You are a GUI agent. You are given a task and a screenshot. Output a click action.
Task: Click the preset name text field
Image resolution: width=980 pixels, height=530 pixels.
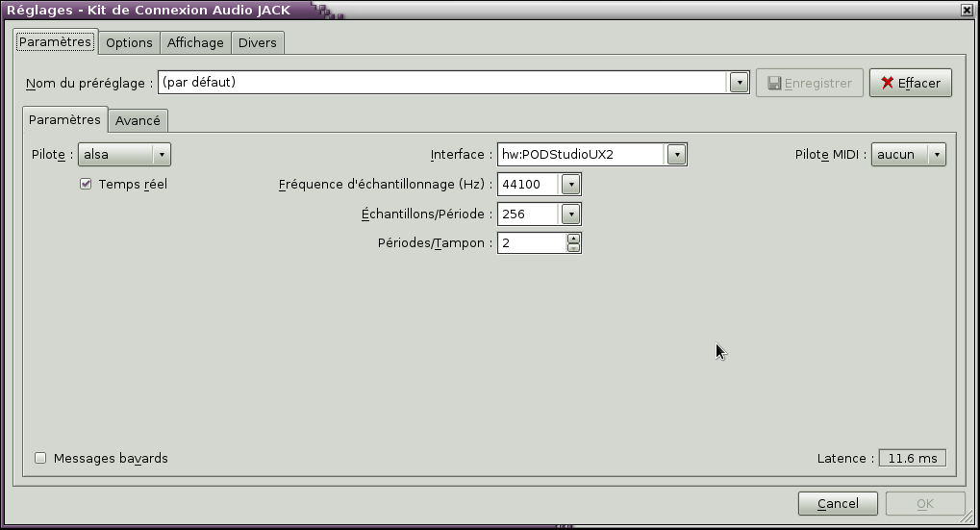coord(442,83)
